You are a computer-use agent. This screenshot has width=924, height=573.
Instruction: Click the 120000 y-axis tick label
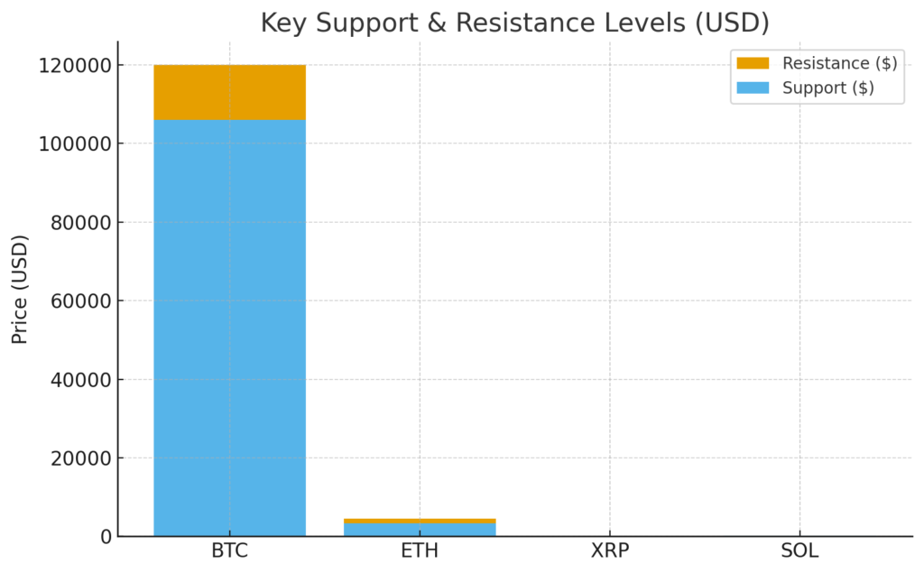74,66
